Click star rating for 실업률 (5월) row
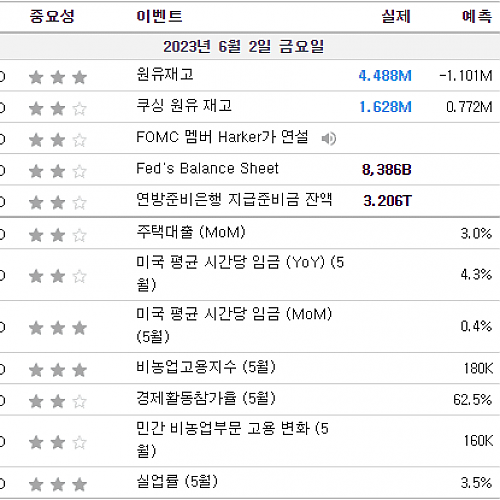500x500 pixels. [58, 484]
